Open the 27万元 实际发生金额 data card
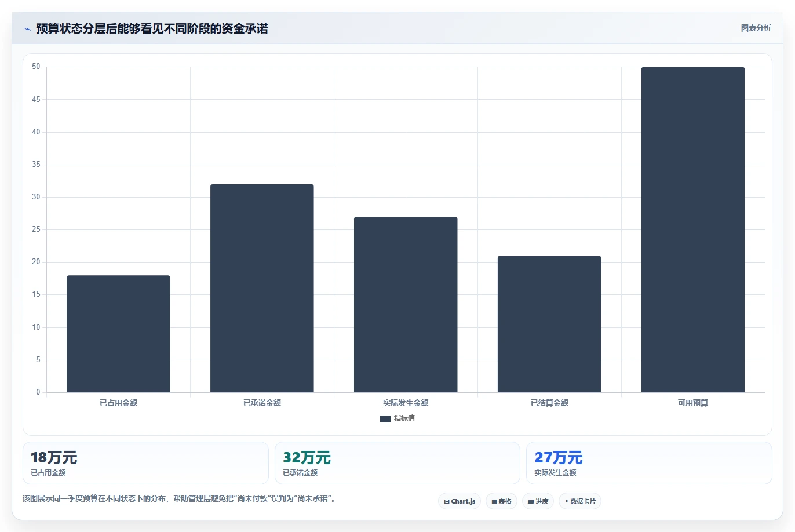795x532 pixels. point(649,463)
